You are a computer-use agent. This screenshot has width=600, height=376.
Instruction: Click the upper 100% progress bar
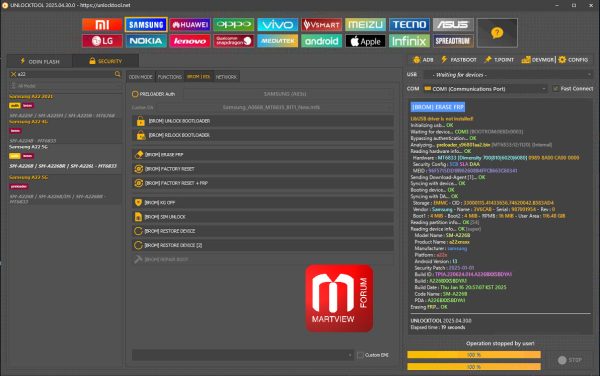[474, 355]
